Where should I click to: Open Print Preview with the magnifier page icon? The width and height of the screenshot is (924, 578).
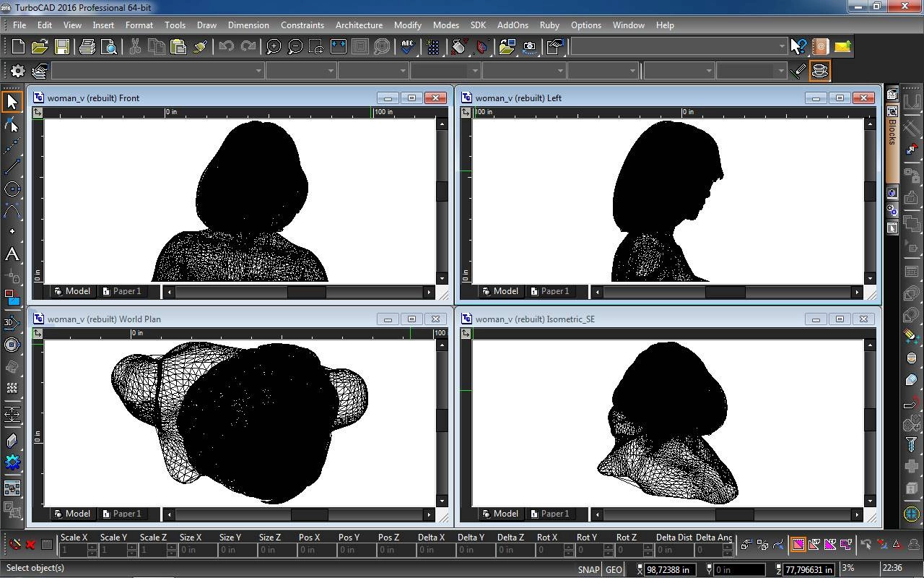point(109,47)
